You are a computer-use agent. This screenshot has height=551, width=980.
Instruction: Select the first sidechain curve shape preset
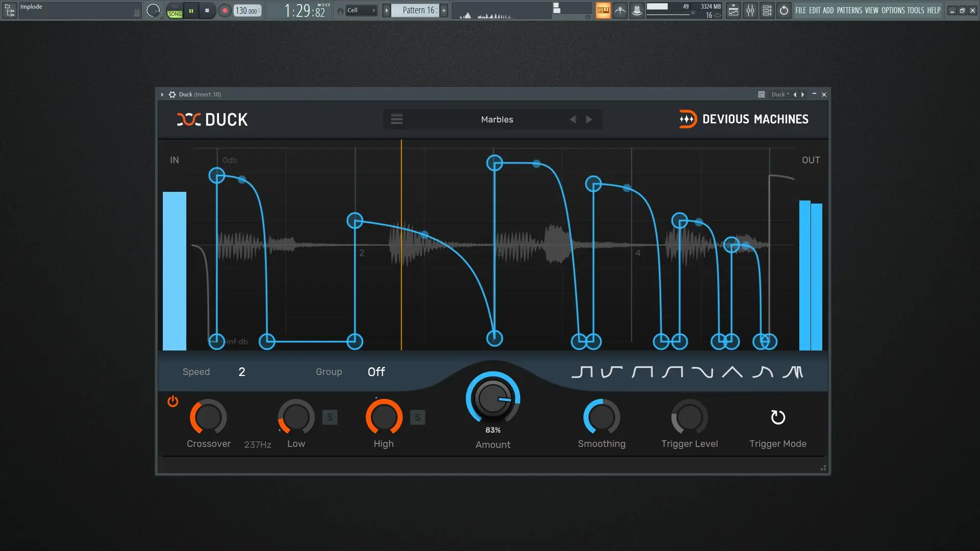[x=582, y=372]
